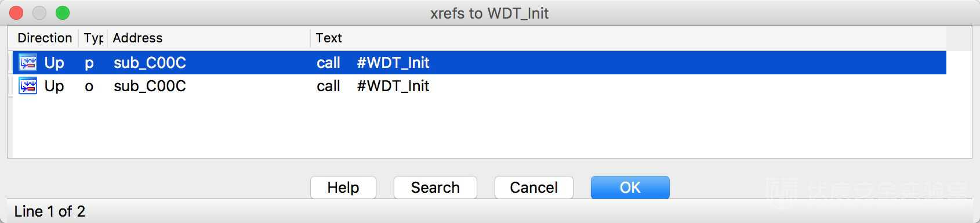The image size is (980, 223).
Task: Select the type 'o' cell in the second row
Action: tap(89, 87)
